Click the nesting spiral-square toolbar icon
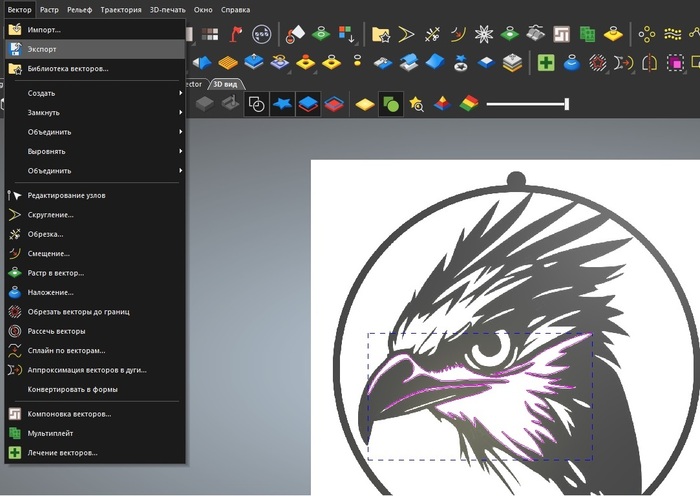Viewport: 700px width, 496px height. [x=562, y=34]
